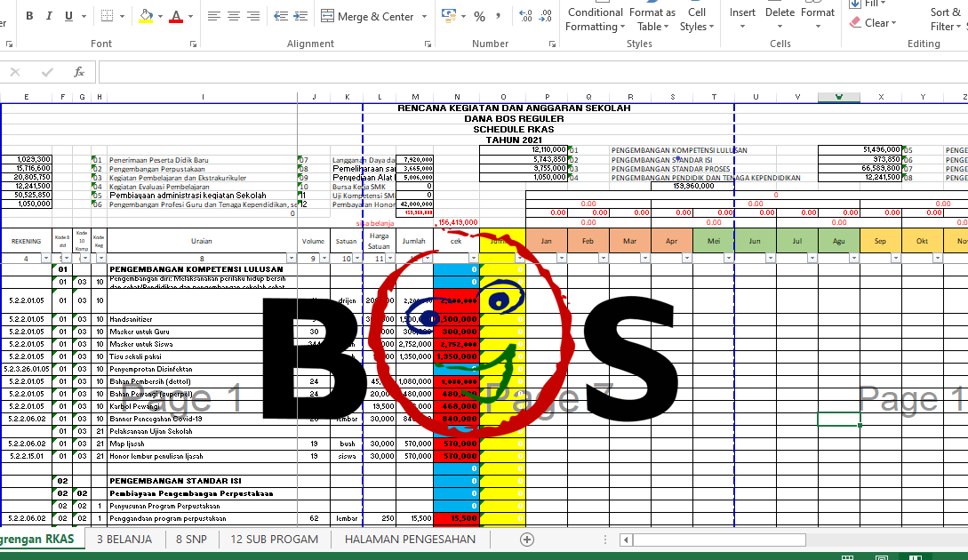Screen dimensions: 968x560
Task: Toggle bold formatting
Action: coord(29,15)
